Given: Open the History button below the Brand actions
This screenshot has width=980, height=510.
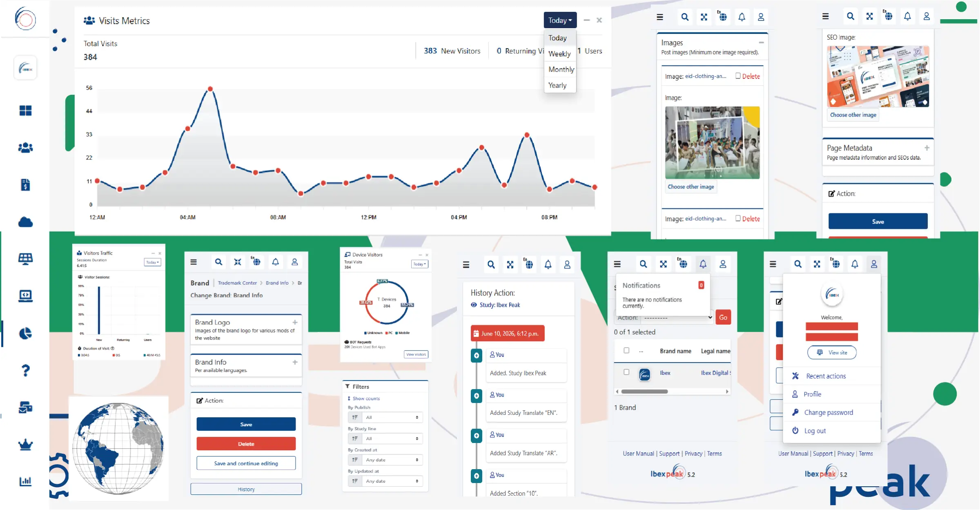Looking at the screenshot, I should click(246, 489).
